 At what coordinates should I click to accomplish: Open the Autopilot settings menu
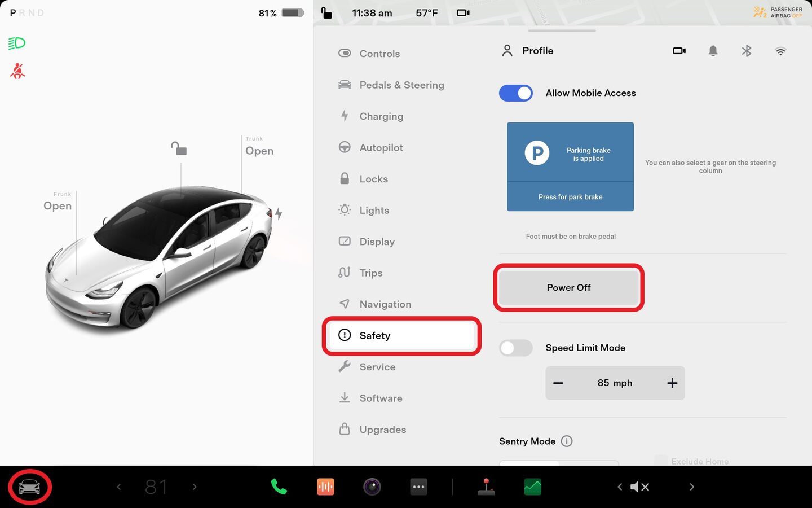point(381,147)
